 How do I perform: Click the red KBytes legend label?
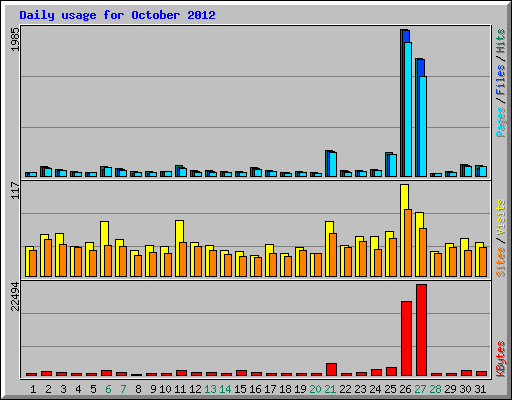500,358
